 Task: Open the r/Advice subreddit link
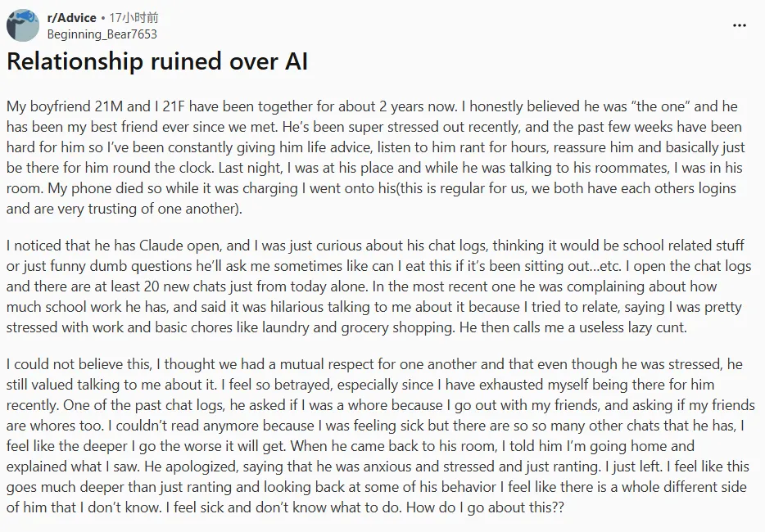(x=72, y=17)
